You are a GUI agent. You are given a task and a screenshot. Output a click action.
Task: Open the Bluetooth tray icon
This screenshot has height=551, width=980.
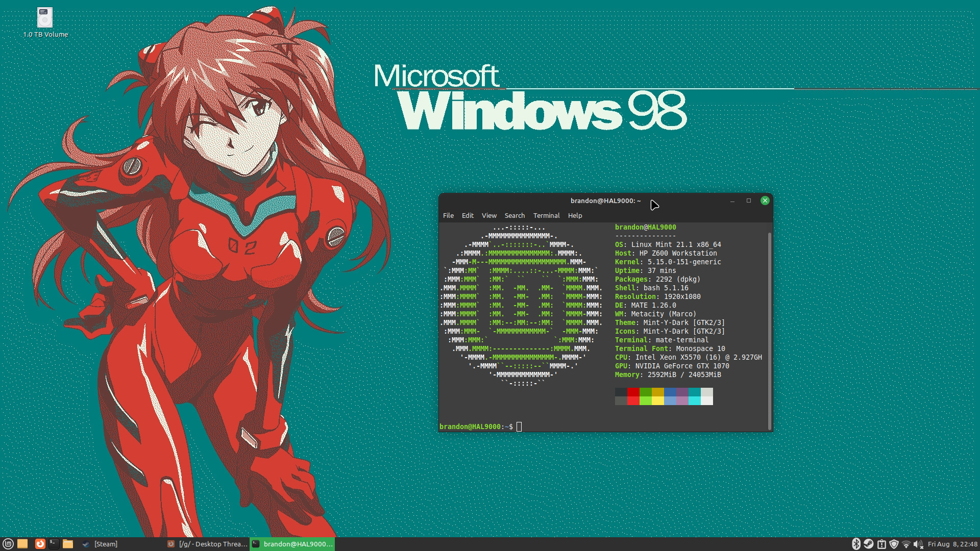click(856, 544)
